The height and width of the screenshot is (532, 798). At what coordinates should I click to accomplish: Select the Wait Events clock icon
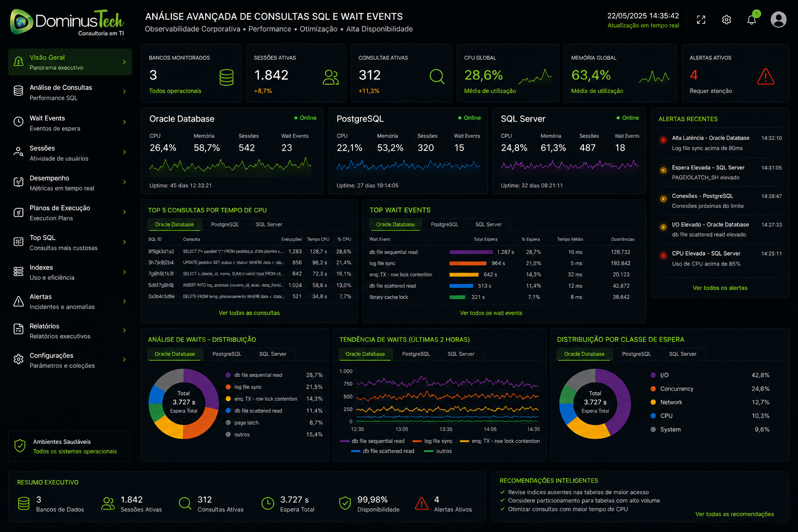pyautogui.click(x=19, y=122)
